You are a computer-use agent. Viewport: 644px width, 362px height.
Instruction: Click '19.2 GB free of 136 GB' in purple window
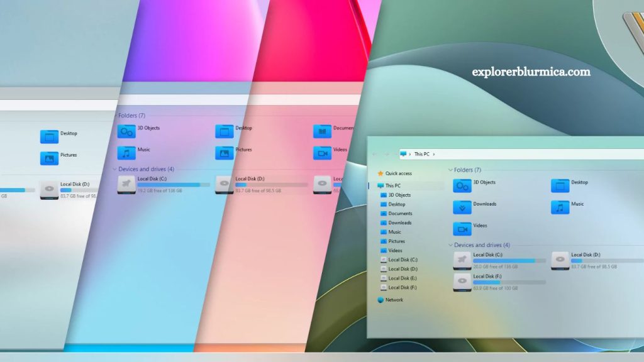click(x=160, y=191)
